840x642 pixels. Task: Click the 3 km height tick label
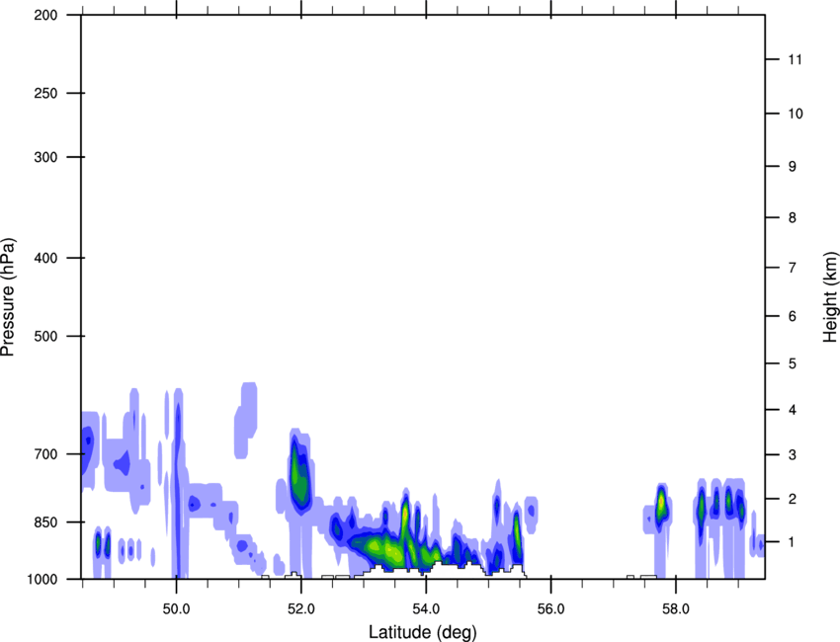click(x=793, y=454)
